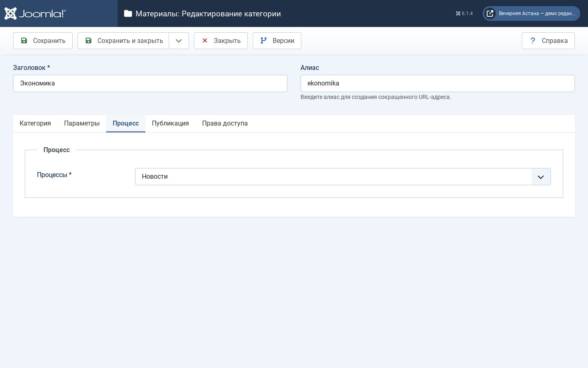Switch to Категория tab
Viewport: 588px width, 368px height.
point(35,123)
